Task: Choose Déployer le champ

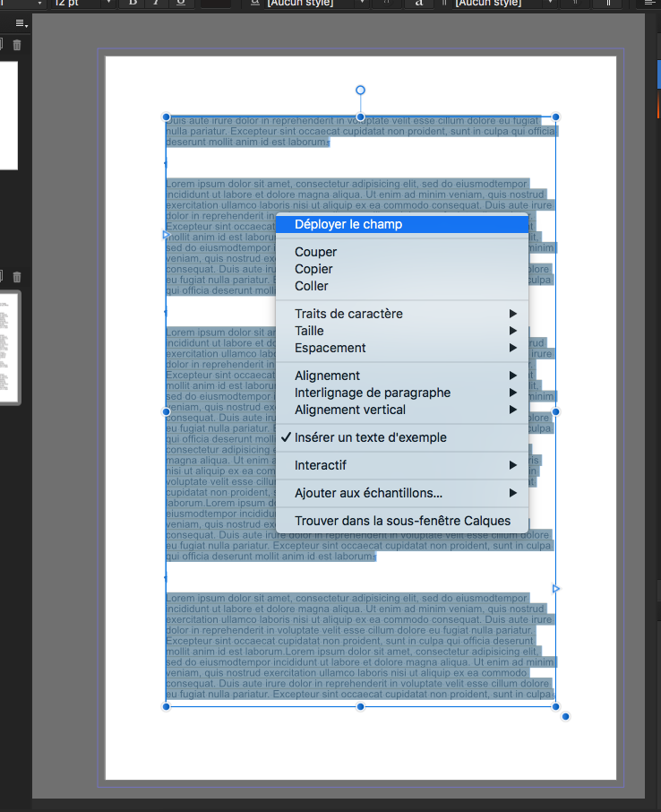Action: click(402, 224)
